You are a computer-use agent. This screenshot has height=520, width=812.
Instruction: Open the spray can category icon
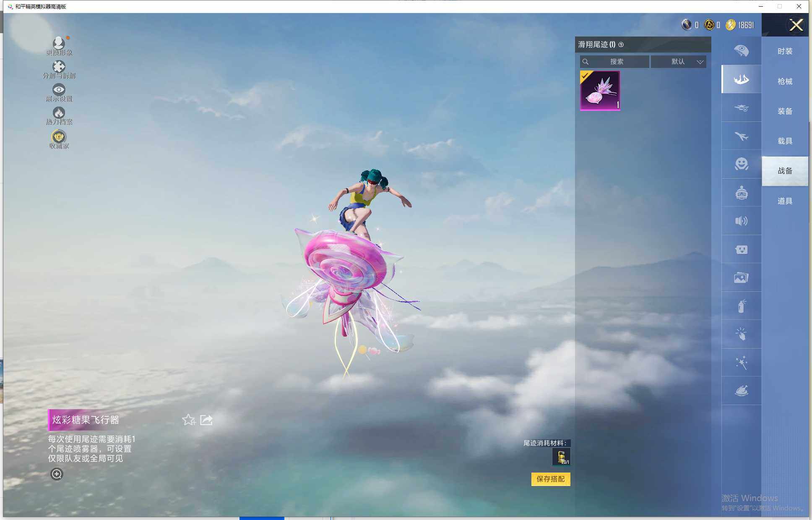coord(741,306)
